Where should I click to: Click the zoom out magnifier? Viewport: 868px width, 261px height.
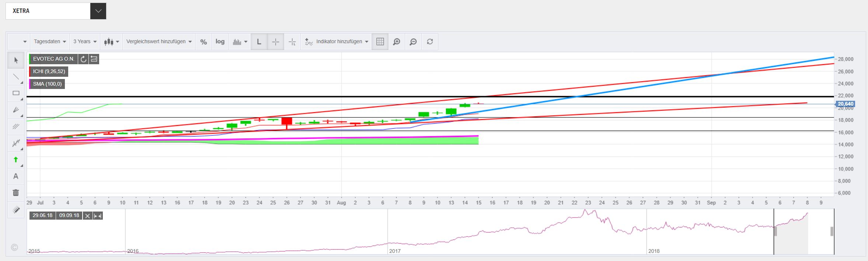click(x=413, y=42)
